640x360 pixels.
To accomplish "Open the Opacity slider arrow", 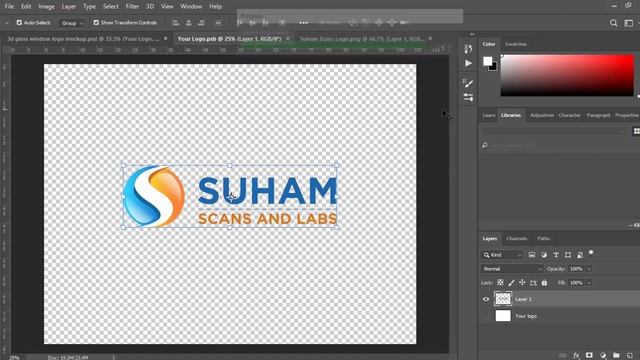I will tap(589, 269).
